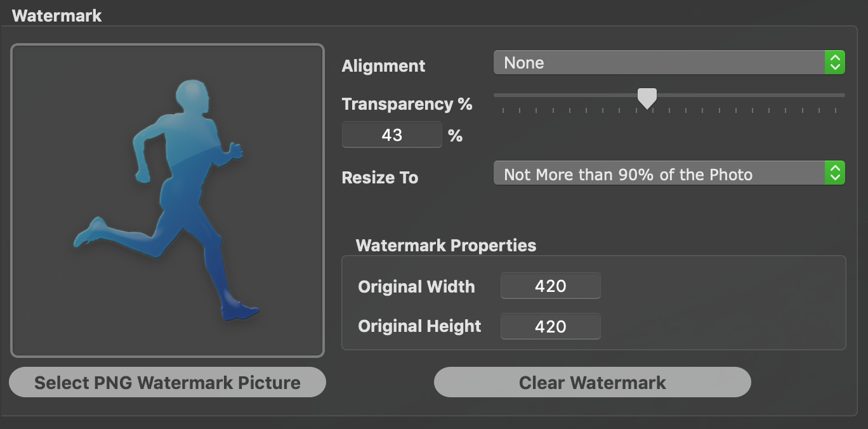Image resolution: width=868 pixels, height=429 pixels.
Task: Click the percent sign next to transparency field
Action: [455, 135]
